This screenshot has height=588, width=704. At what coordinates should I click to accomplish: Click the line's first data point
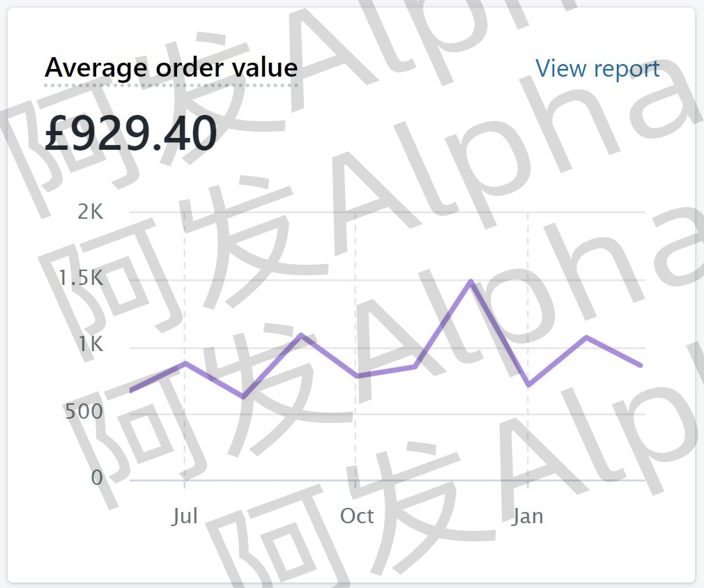[x=131, y=391]
